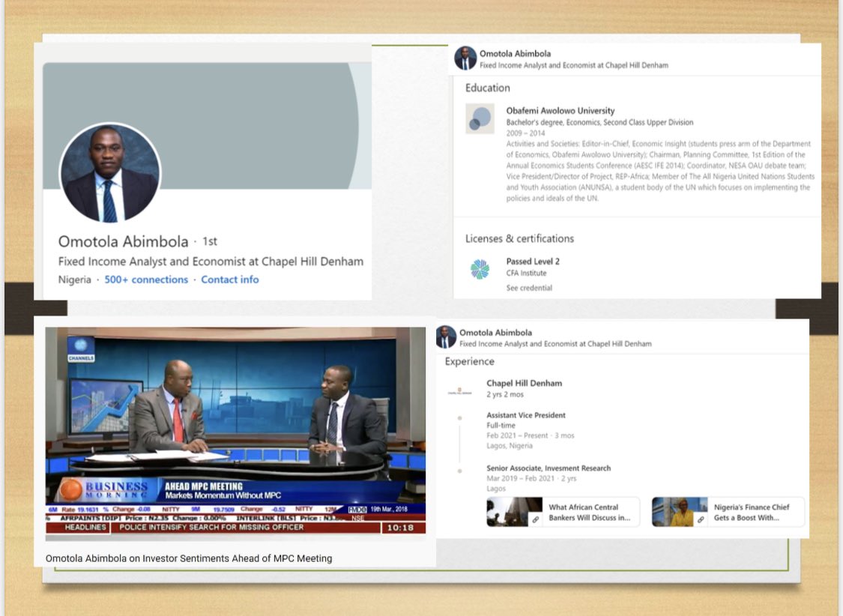Open the Obafemi Awolowo University logo icon
843x616 pixels.
point(480,119)
